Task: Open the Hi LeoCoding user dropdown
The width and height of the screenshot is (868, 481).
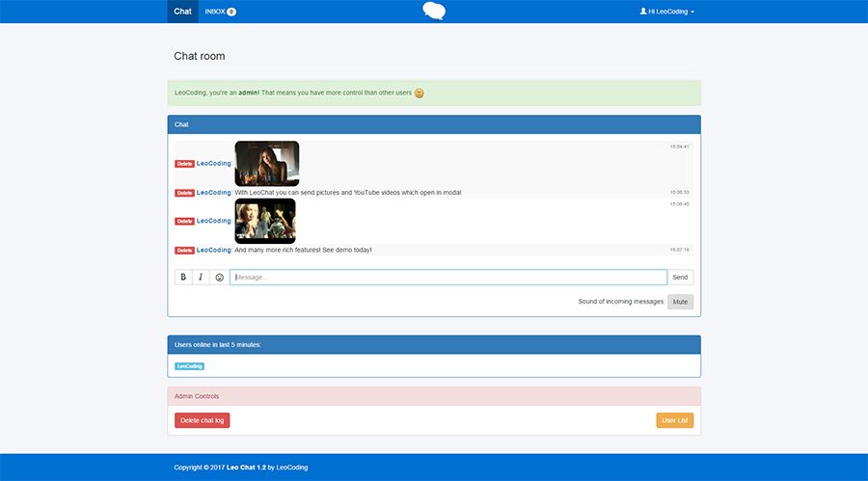Action: [x=667, y=12]
